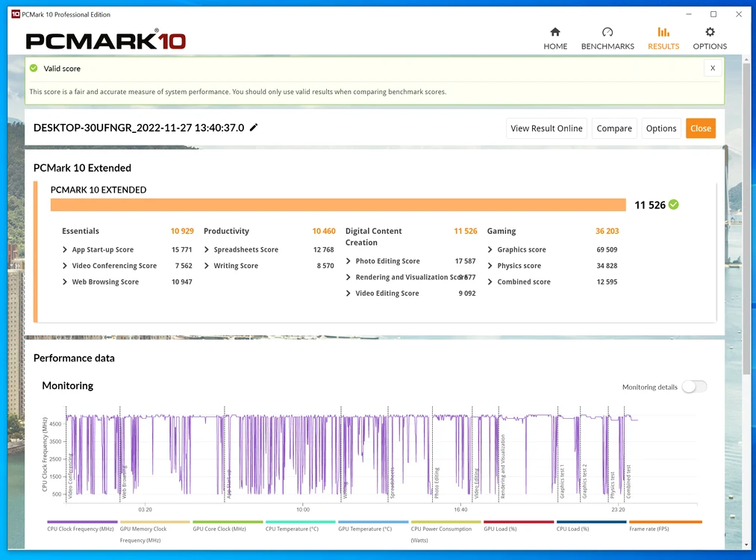
Task: Click the Productivity score 10 460
Action: pyautogui.click(x=323, y=231)
